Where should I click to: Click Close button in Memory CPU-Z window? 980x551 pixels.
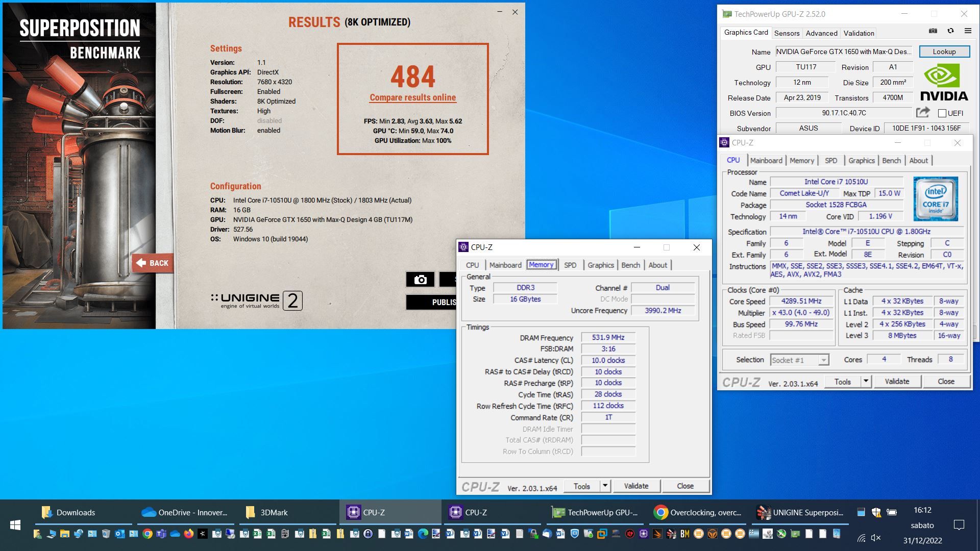[685, 486]
